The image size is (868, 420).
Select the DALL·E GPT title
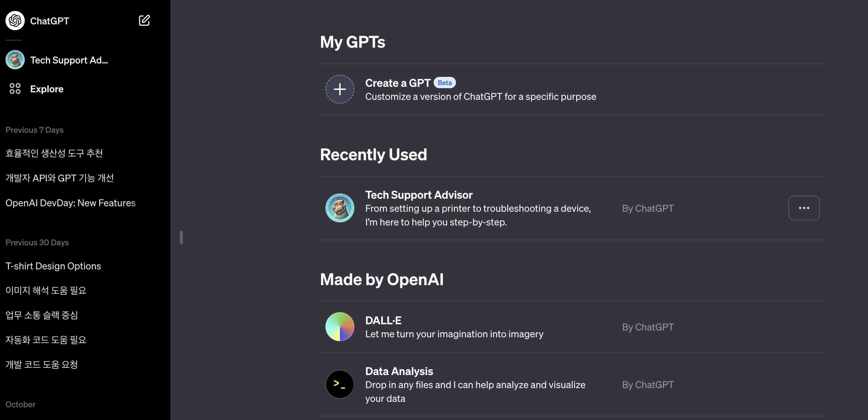383,320
